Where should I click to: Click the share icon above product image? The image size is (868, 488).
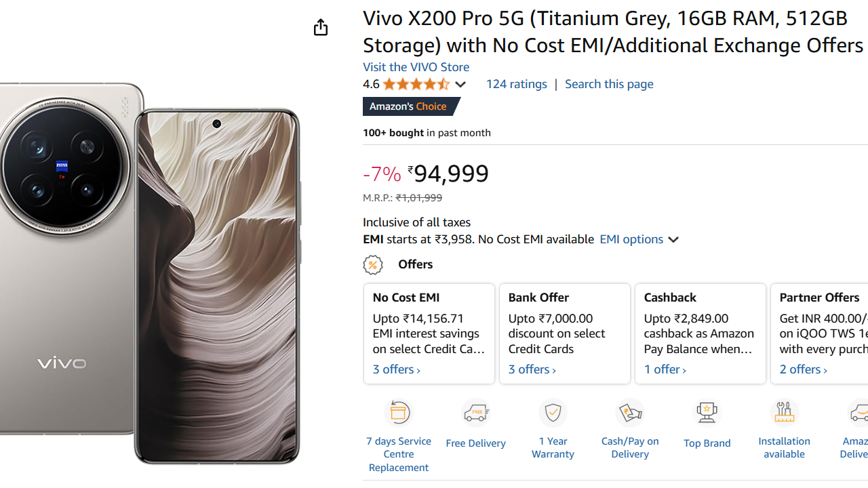(321, 27)
